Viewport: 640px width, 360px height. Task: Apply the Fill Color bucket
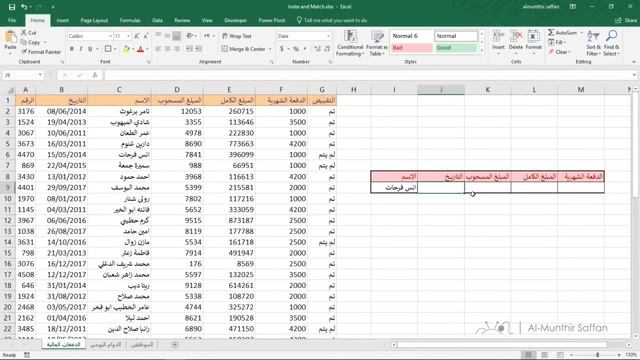[126, 49]
